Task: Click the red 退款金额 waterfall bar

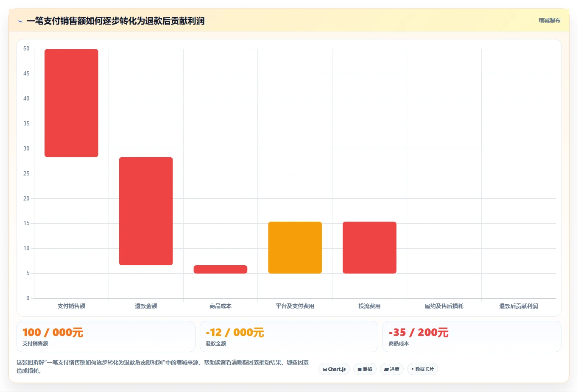Action: tap(146, 211)
